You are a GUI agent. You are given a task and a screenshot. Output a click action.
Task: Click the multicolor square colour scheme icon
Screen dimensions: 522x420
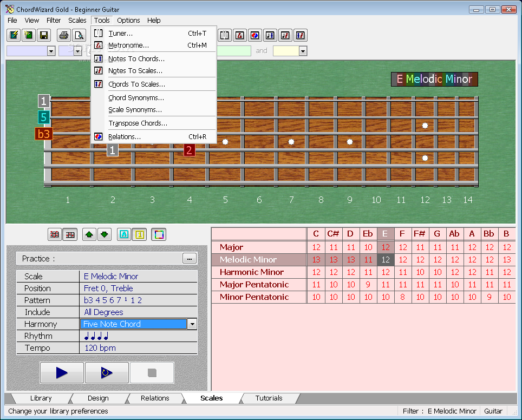(159, 234)
